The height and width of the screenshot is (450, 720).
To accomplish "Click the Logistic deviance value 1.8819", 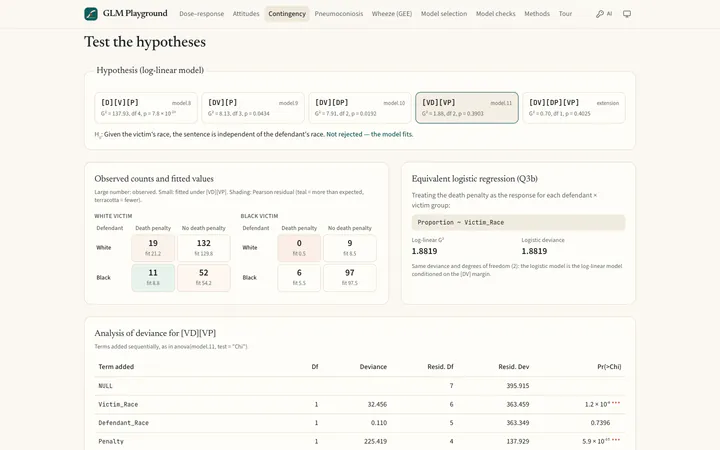I will (534, 251).
